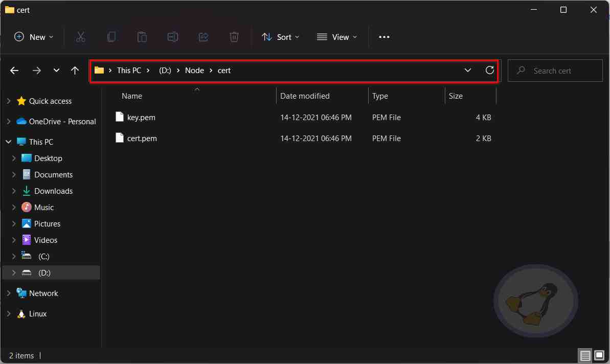Select This PC in navigation pane
This screenshot has width=610, height=364.
[x=41, y=142]
